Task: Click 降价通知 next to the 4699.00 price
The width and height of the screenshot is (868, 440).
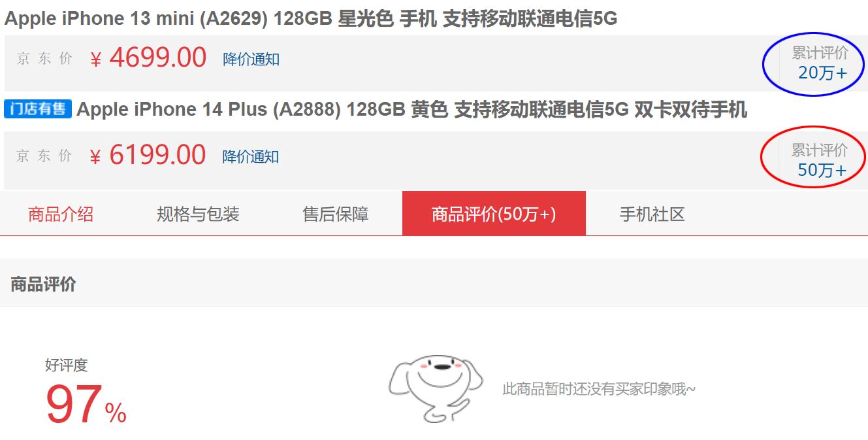Action: 251,59
